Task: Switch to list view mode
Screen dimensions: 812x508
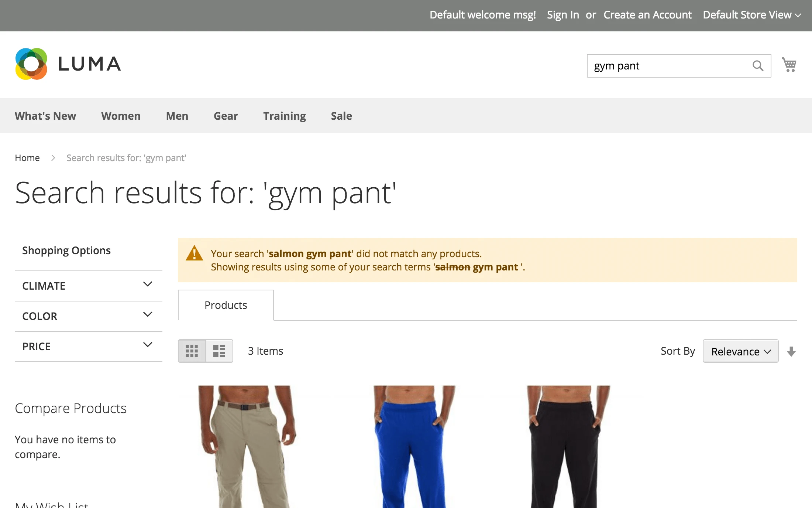Action: (x=219, y=351)
